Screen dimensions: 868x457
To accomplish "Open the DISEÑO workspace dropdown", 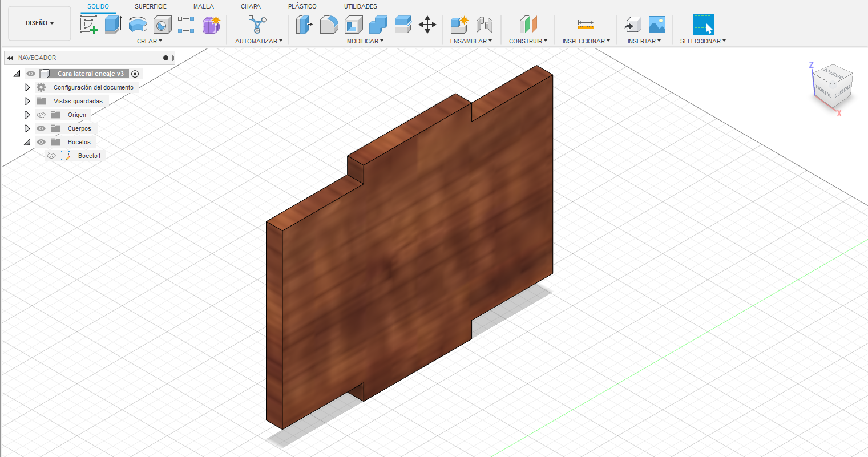I will (x=40, y=23).
